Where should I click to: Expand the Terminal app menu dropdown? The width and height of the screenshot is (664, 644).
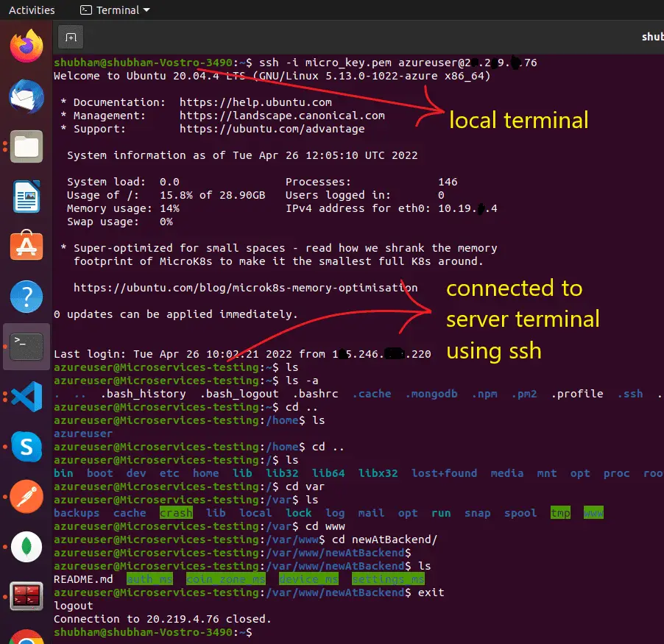tap(115, 10)
